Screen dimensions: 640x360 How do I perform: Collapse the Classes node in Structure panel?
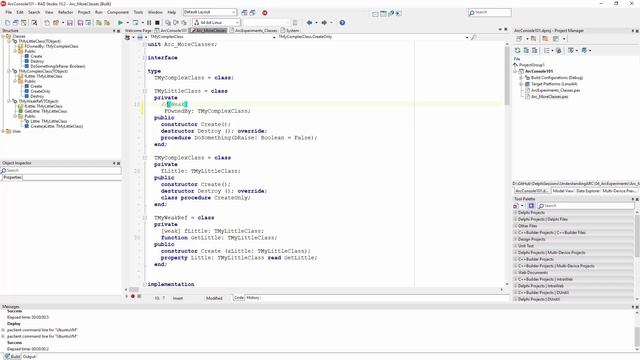click(x=3, y=36)
